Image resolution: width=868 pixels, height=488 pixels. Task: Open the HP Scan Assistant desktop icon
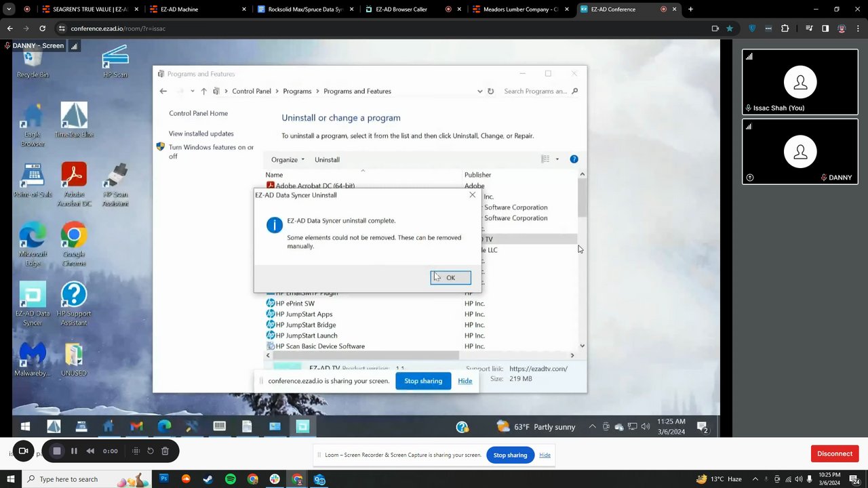click(115, 184)
